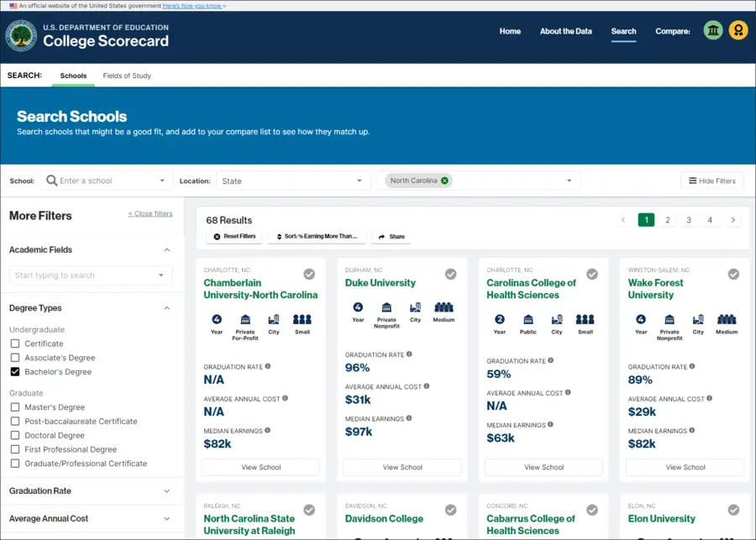Click graduation rate info icon for Chamberlain University
Image resolution: width=756 pixels, height=540 pixels.
coord(268,366)
